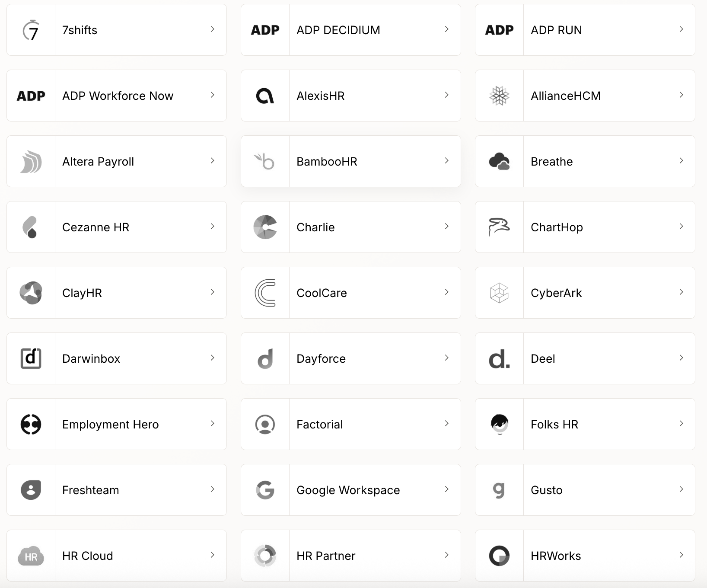Screen dimensions: 707x588
Task: Click the CoolCare C logo icon
Action: tap(265, 293)
